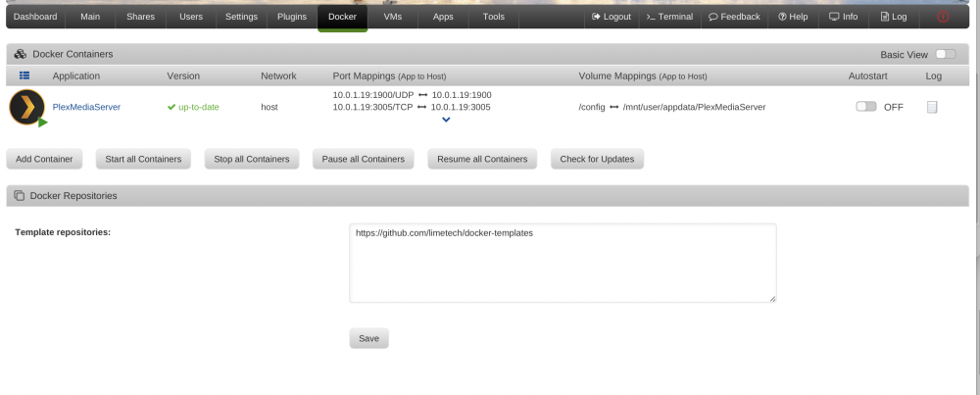This screenshot has height=395, width=980.
Task: Click the Template repositories label
Action: click(x=63, y=232)
